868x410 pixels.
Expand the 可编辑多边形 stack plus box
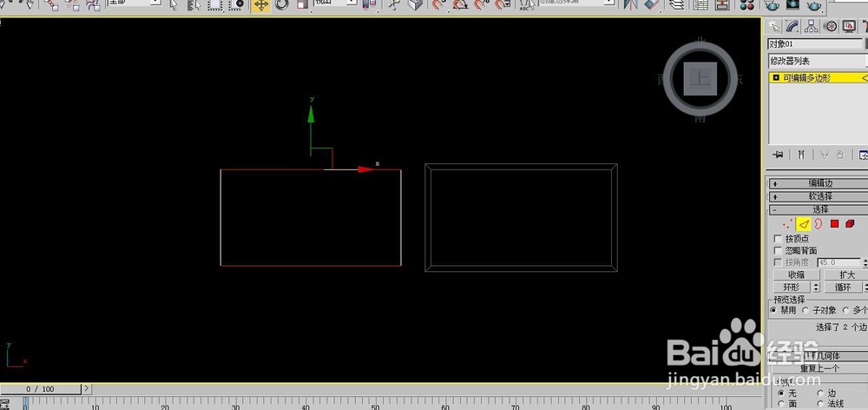coord(775,78)
